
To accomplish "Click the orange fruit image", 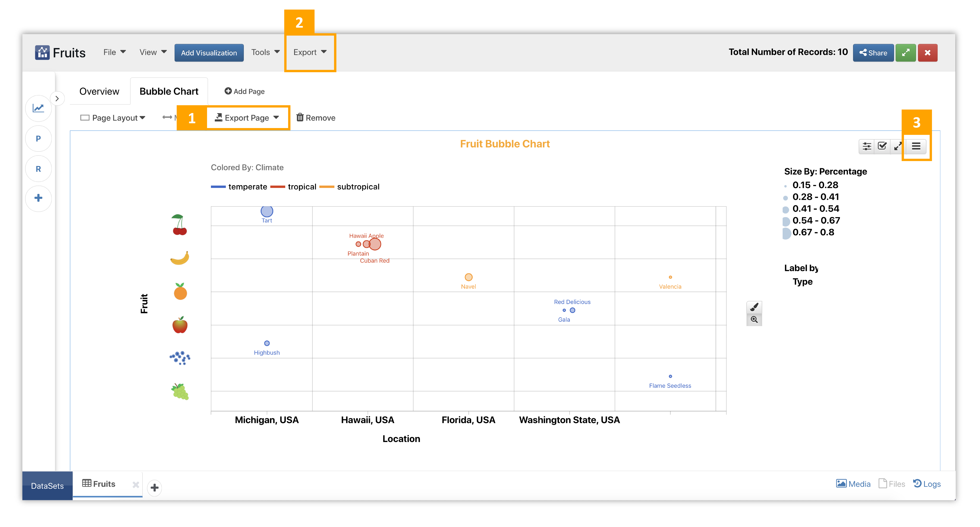I will (180, 291).
